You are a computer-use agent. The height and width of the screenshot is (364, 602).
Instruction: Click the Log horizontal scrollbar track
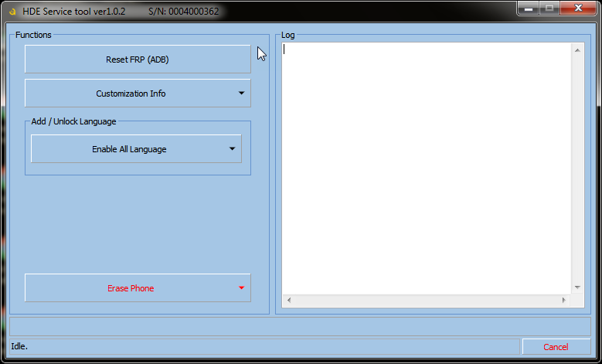click(x=425, y=300)
